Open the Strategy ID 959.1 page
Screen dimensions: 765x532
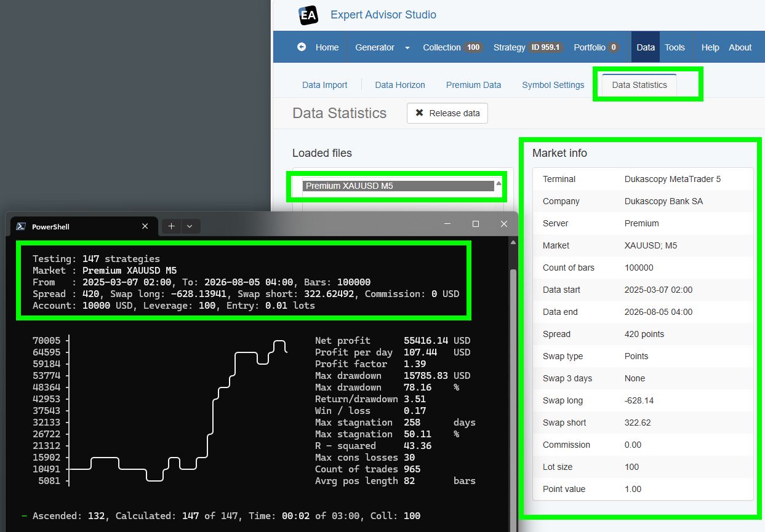(528, 47)
